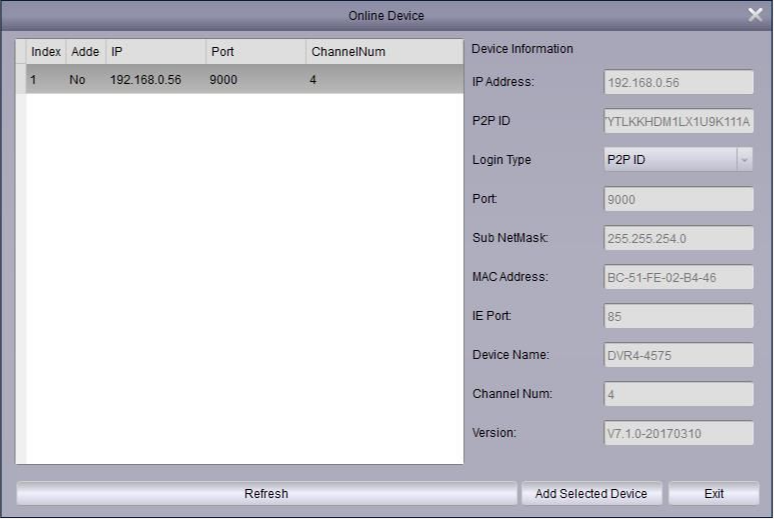Select device row with IP 192.168.0.56

tap(240, 80)
